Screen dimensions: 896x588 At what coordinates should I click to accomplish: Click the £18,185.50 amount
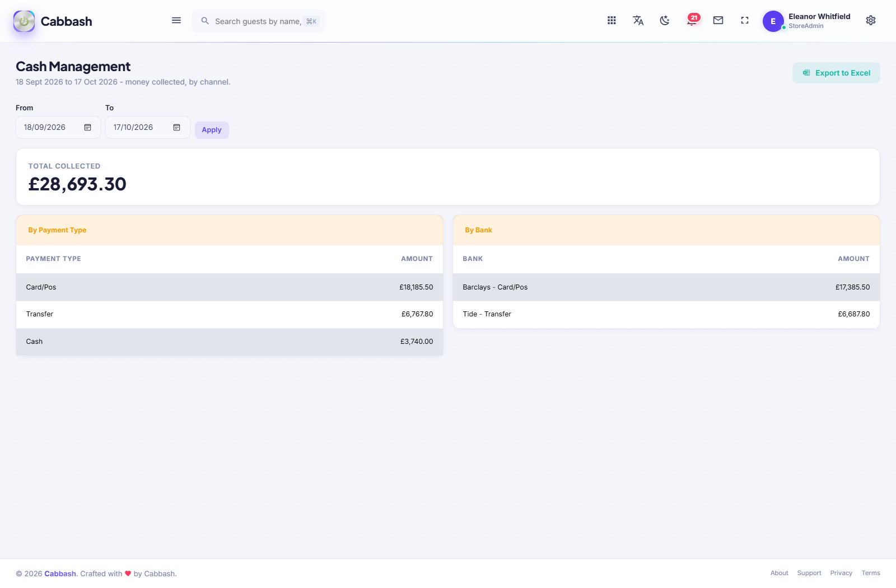[x=416, y=287]
